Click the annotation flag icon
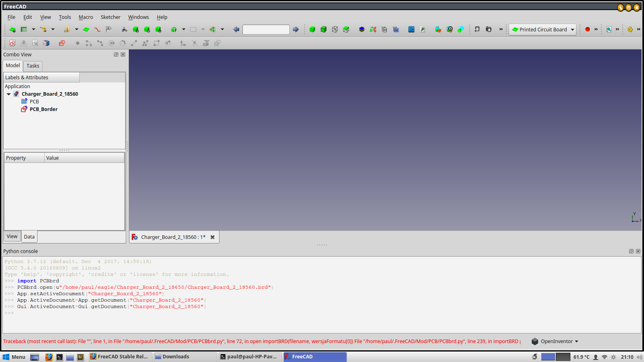This screenshot has height=362, width=644. [x=109, y=29]
